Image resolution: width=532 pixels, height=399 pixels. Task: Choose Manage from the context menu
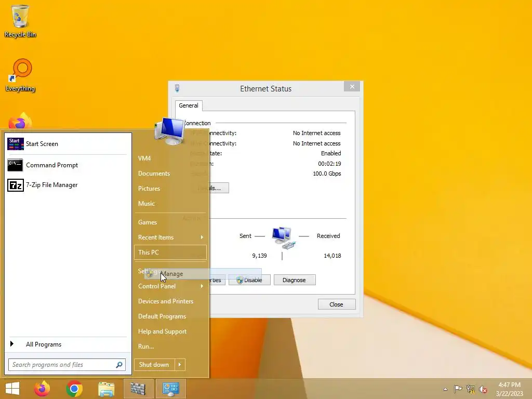tap(203, 274)
